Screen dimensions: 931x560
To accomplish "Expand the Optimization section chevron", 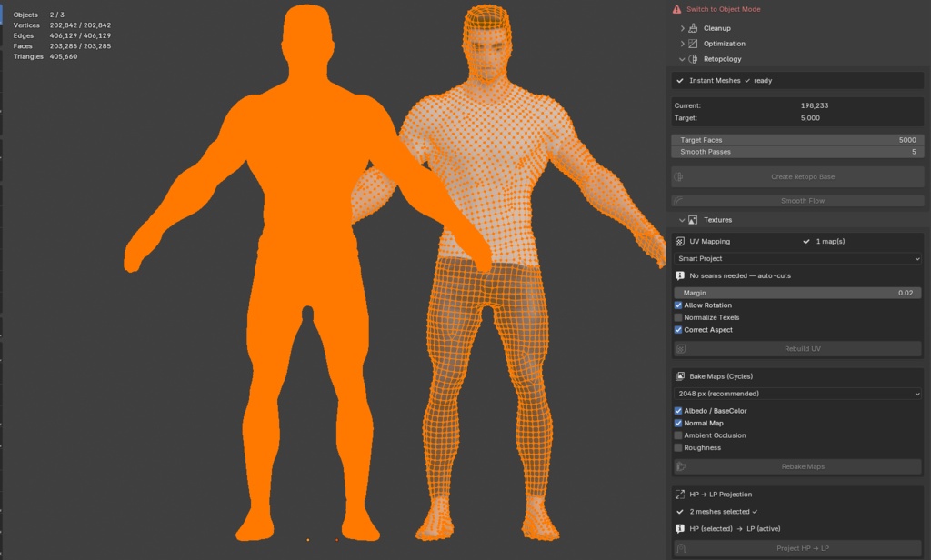I will (682, 44).
